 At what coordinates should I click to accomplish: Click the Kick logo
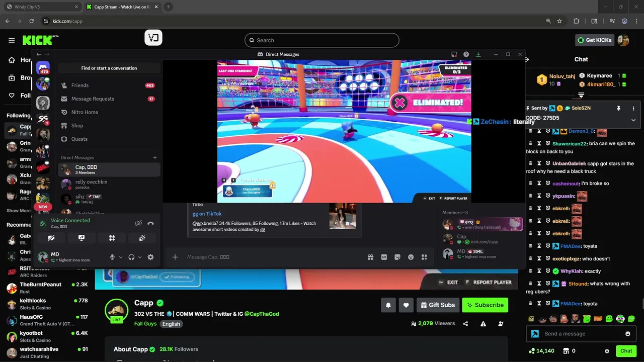40,40
